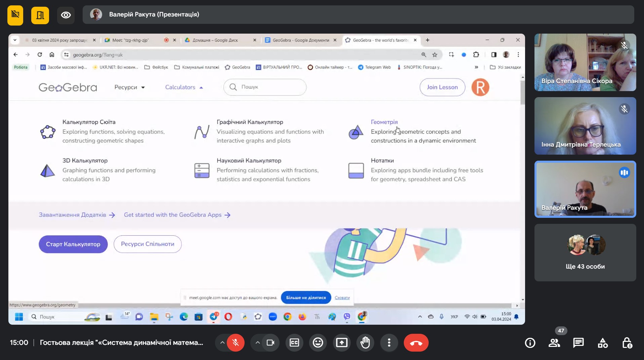
Task: Follow 'Get started with the GeoGebra Apps' link
Action: click(x=177, y=215)
